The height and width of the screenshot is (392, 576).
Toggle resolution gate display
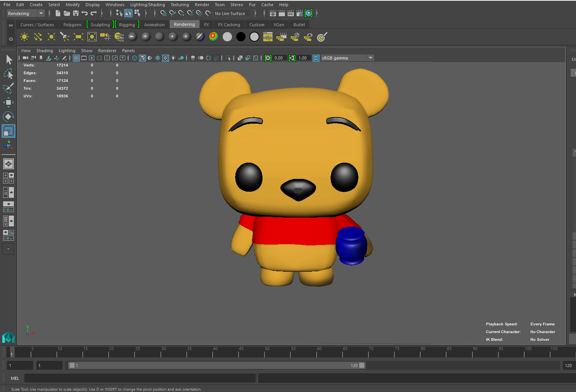click(x=91, y=58)
